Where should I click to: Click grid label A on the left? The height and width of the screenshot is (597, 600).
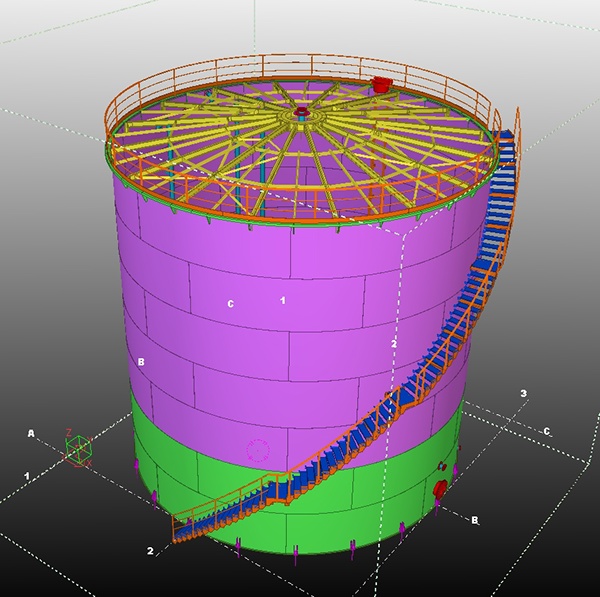click(31, 433)
